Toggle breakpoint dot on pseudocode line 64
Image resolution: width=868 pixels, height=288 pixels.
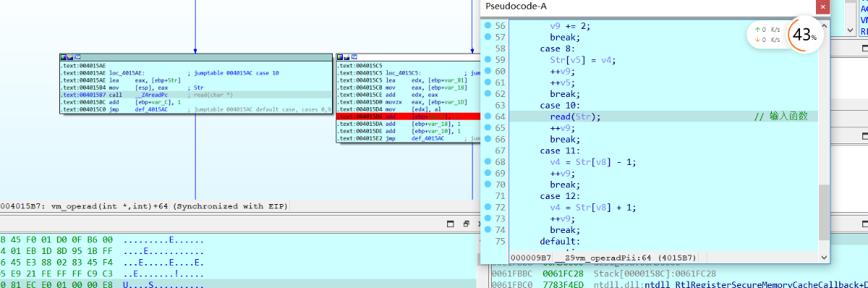pyautogui.click(x=488, y=116)
